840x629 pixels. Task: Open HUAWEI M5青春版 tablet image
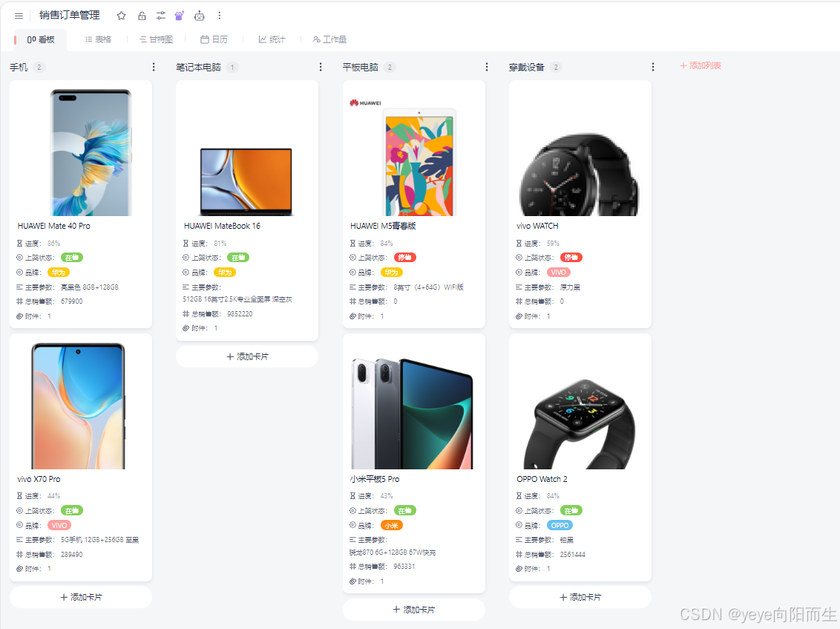pyautogui.click(x=420, y=161)
